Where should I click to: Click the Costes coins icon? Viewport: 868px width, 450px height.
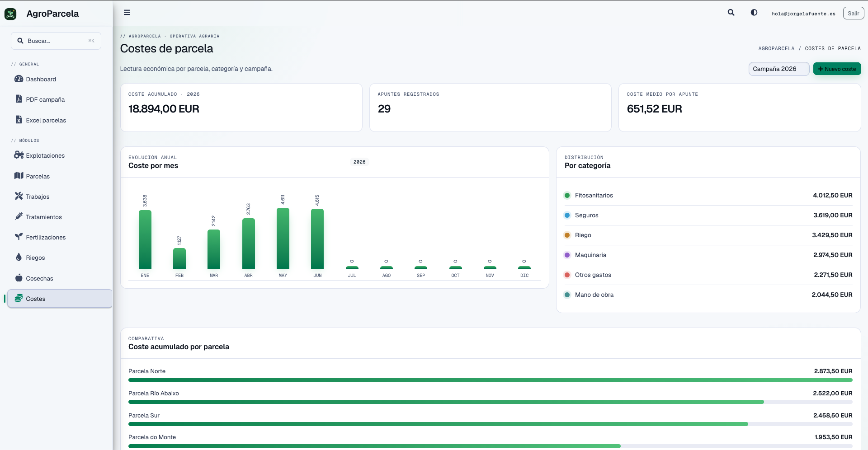coord(19,298)
